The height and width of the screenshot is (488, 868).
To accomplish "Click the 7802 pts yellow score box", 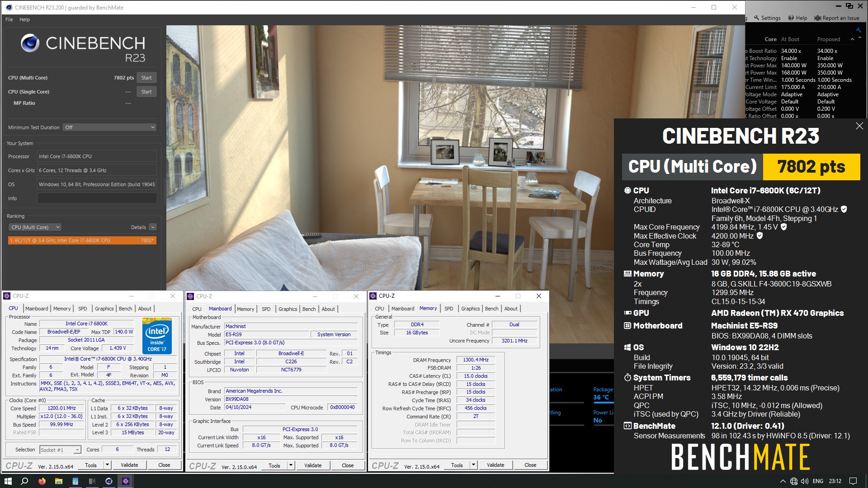I will (811, 167).
